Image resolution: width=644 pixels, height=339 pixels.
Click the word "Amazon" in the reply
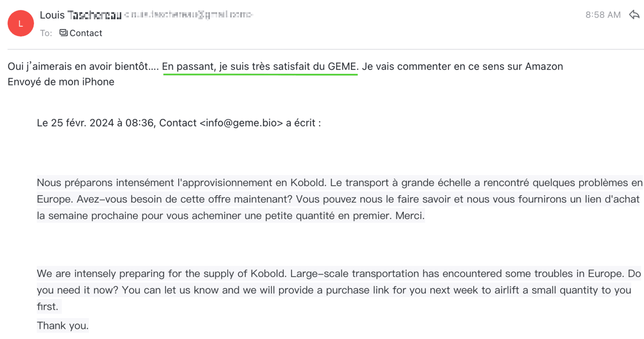tap(544, 66)
